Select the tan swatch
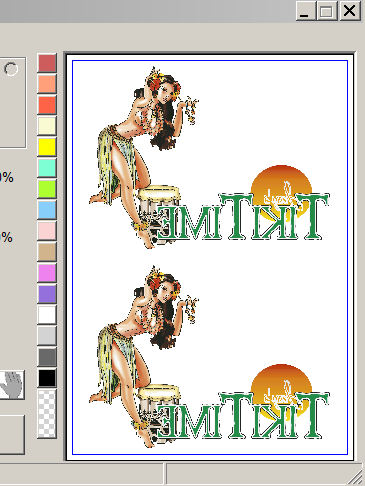This screenshot has width=365, height=486. [x=47, y=252]
